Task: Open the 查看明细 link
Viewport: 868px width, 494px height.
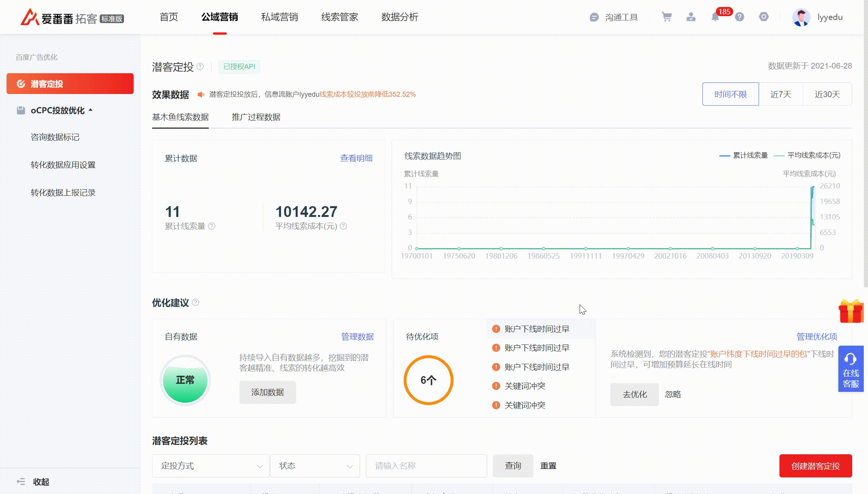Action: (356, 158)
